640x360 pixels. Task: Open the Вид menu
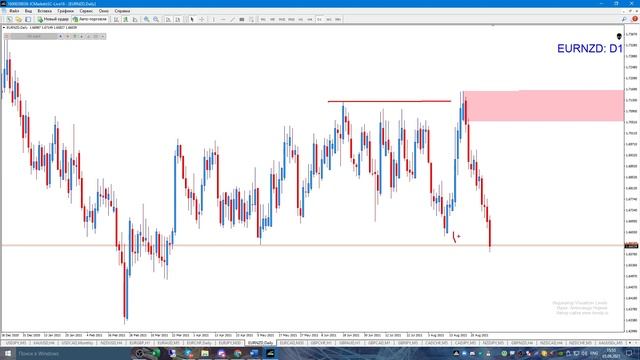pyautogui.click(x=28, y=11)
